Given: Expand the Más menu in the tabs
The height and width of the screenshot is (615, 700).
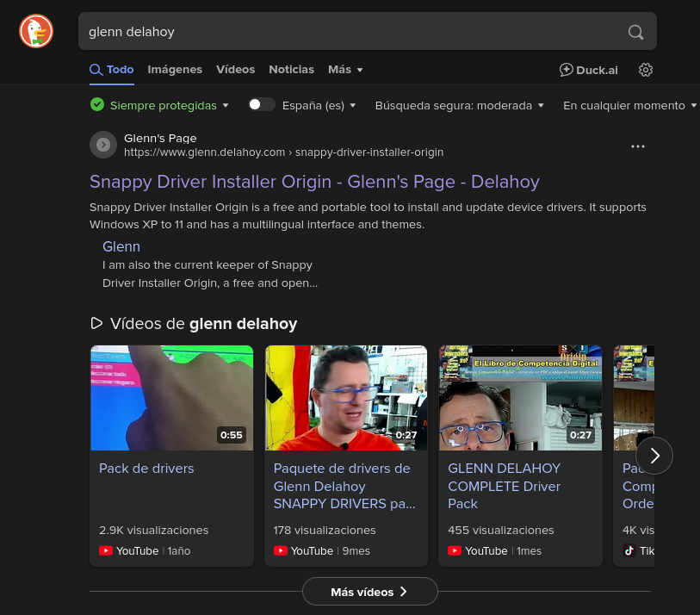Looking at the screenshot, I should click(x=345, y=70).
